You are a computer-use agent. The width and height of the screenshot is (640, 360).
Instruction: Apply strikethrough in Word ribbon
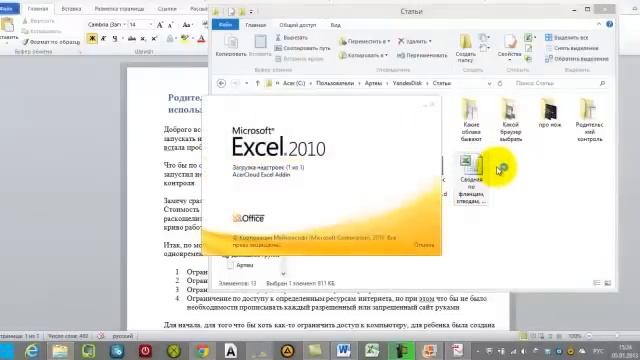pos(131,38)
